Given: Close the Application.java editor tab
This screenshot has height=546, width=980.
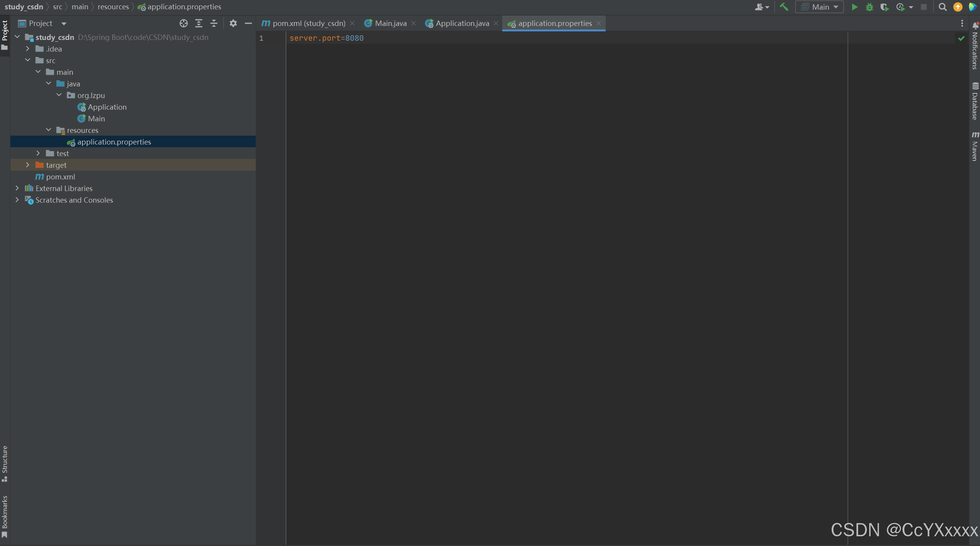Looking at the screenshot, I should click(x=496, y=23).
